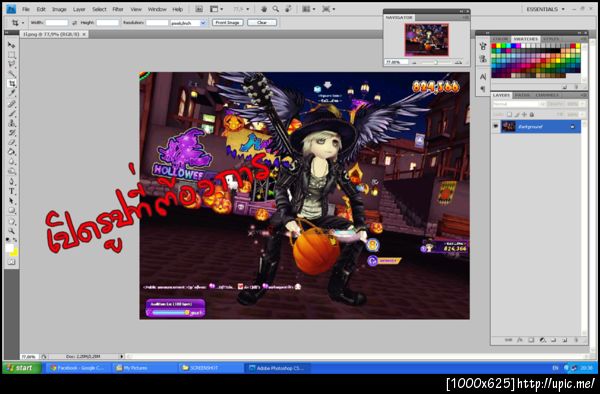Open the Window menu
Screen dimensions: 600x394
click(157, 9)
